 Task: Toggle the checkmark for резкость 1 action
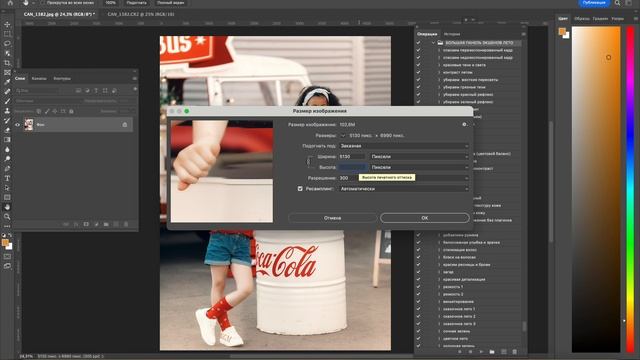[418, 287]
